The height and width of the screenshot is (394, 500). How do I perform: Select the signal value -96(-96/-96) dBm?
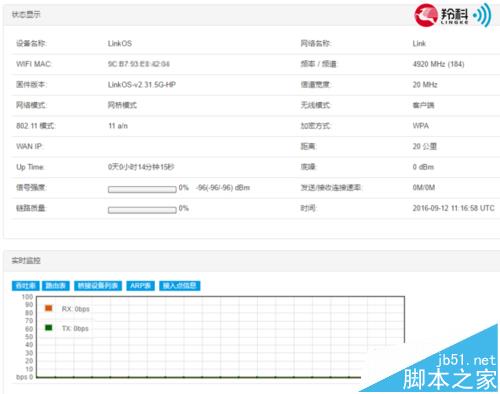tap(223, 187)
